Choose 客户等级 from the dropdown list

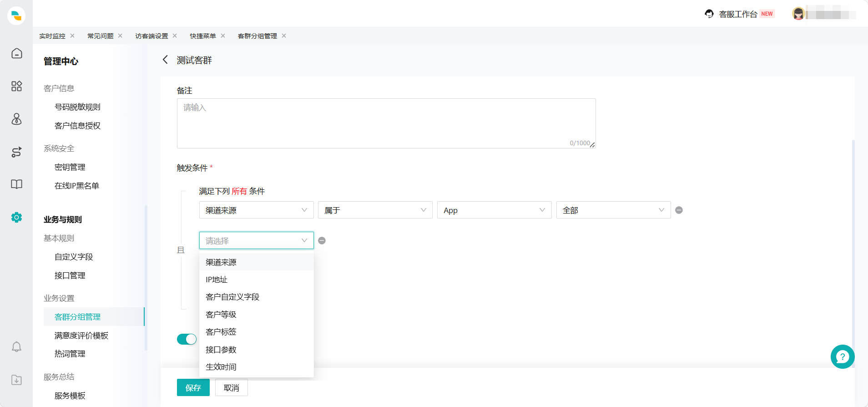click(257, 315)
